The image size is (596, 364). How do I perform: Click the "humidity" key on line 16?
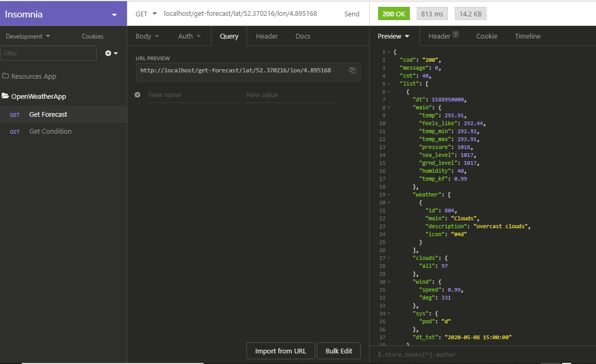tap(435, 171)
